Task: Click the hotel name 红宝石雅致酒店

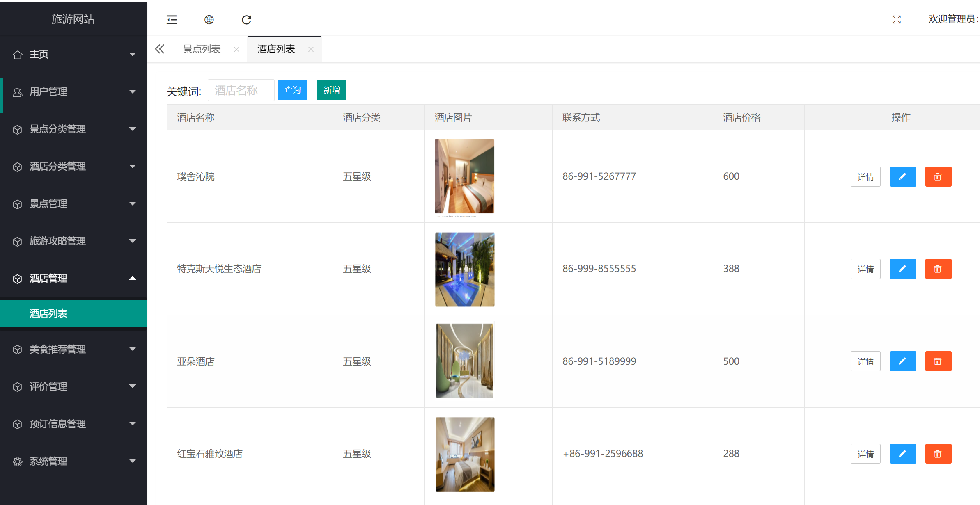Action: (x=210, y=454)
